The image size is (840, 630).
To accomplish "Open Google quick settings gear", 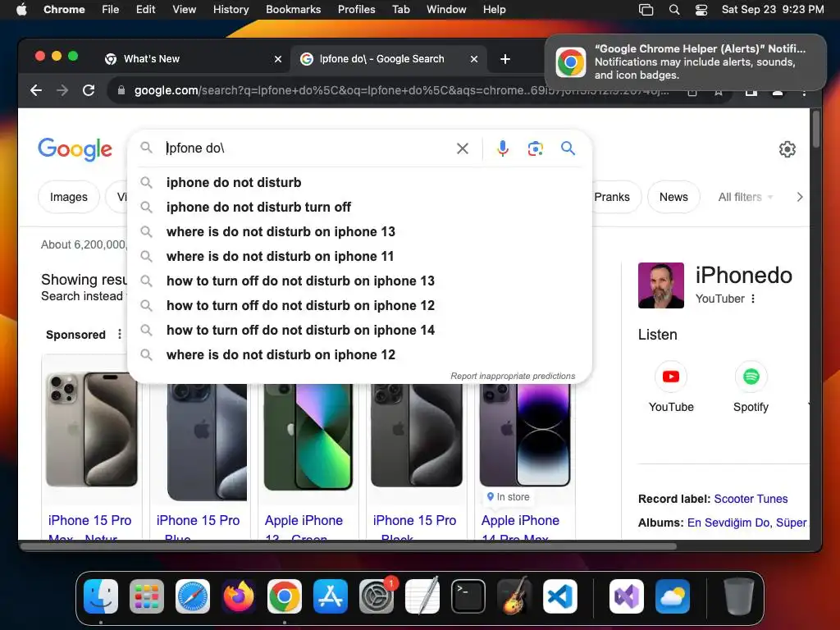I will pos(787,149).
